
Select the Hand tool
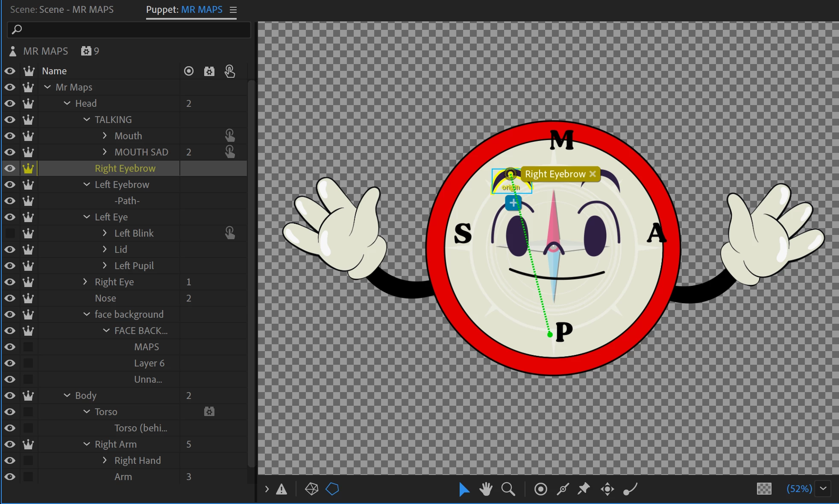[x=486, y=489]
